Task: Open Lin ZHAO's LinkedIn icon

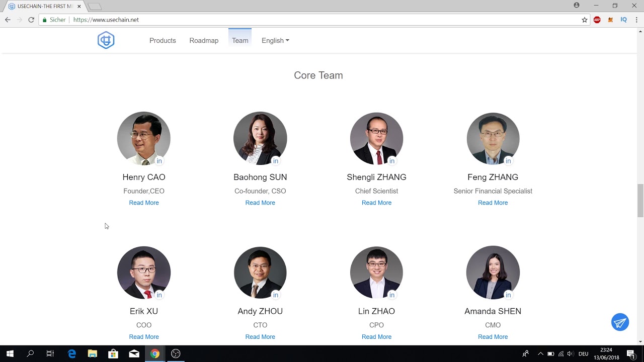Action: (x=392, y=295)
